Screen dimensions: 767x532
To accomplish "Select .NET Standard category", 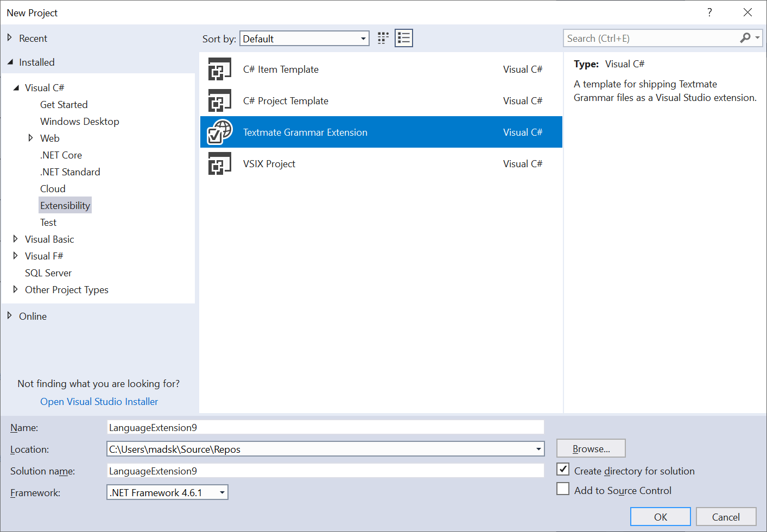I will 70,172.
